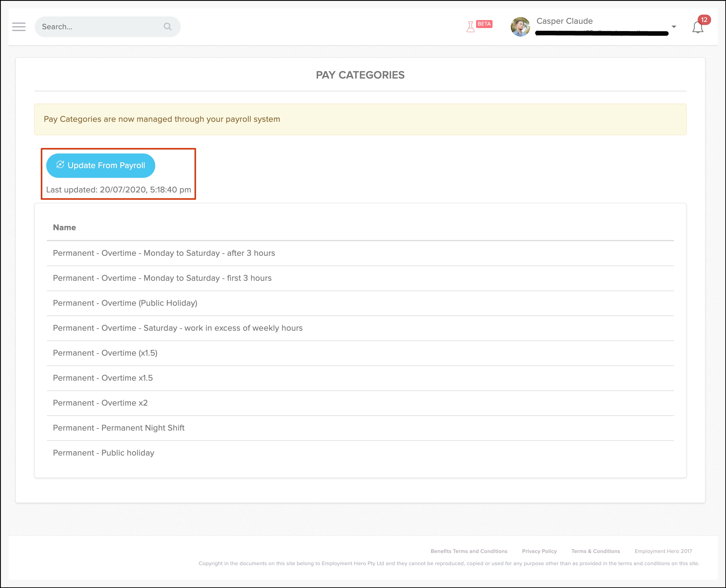Select Overtime Monday to Saturday first 3 hours

click(162, 278)
